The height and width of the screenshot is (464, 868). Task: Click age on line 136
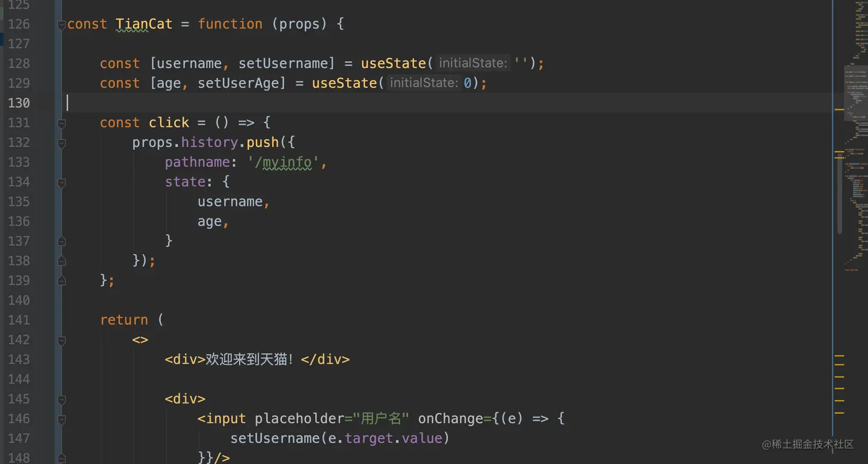210,221
